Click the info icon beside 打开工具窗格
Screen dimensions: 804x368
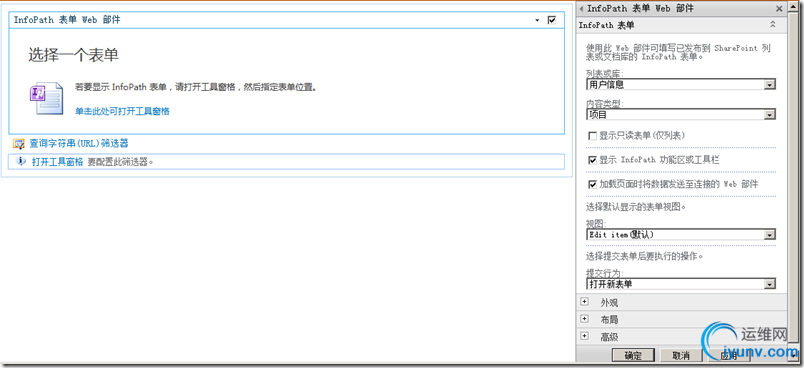[x=22, y=161]
